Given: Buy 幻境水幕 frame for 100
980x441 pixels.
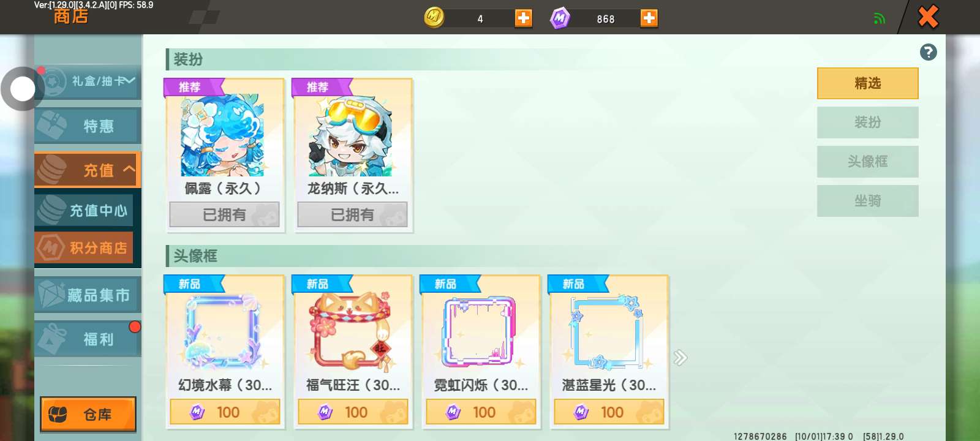Looking at the screenshot, I should click(x=225, y=412).
